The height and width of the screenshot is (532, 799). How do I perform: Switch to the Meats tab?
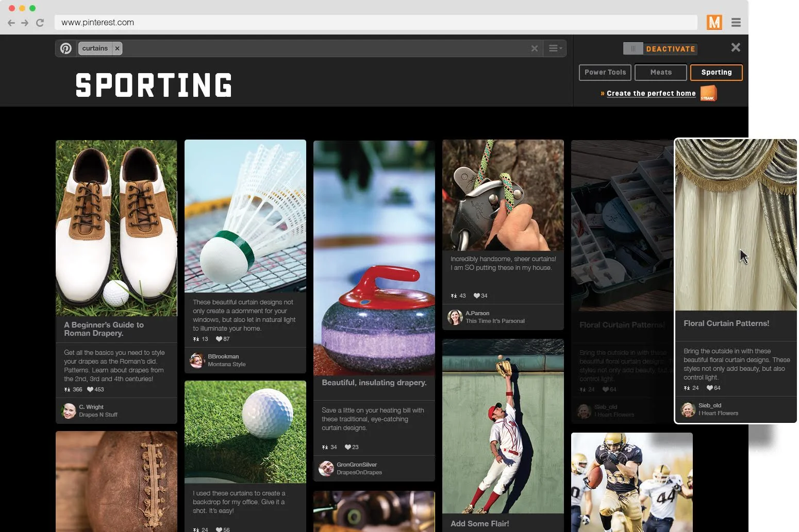pos(661,73)
